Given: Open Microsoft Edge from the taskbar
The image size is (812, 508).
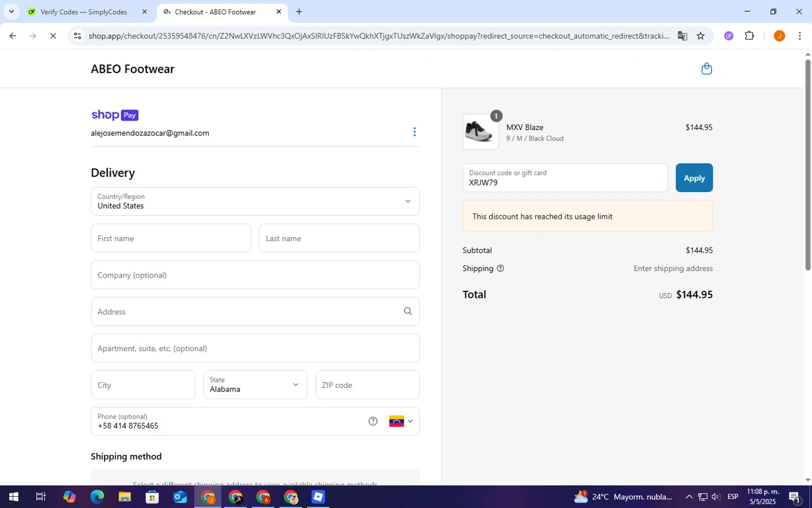Looking at the screenshot, I should [97, 497].
